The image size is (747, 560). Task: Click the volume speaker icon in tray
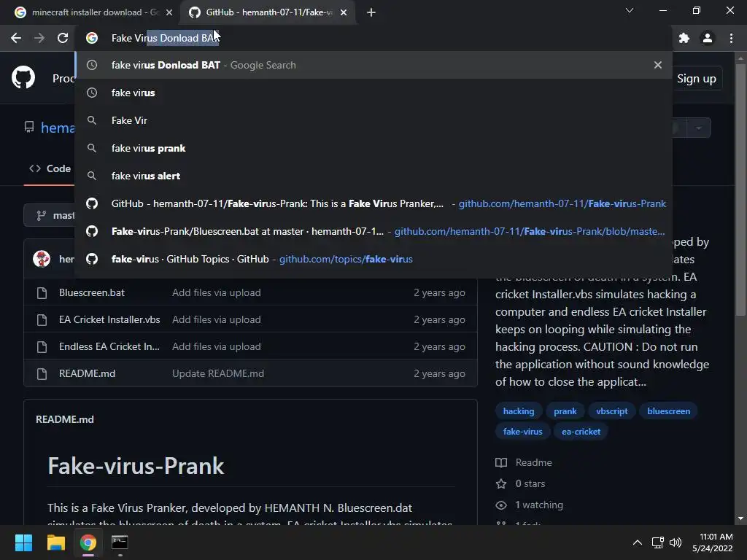(675, 542)
